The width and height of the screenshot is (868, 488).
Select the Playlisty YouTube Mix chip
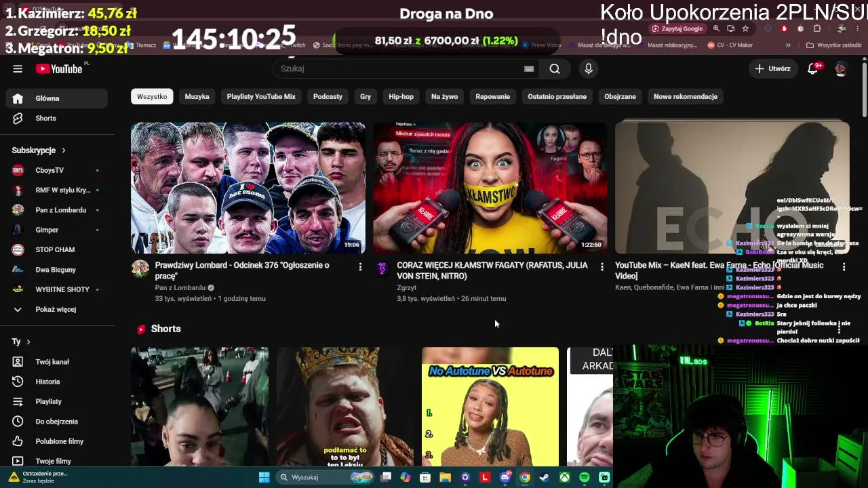coord(261,96)
